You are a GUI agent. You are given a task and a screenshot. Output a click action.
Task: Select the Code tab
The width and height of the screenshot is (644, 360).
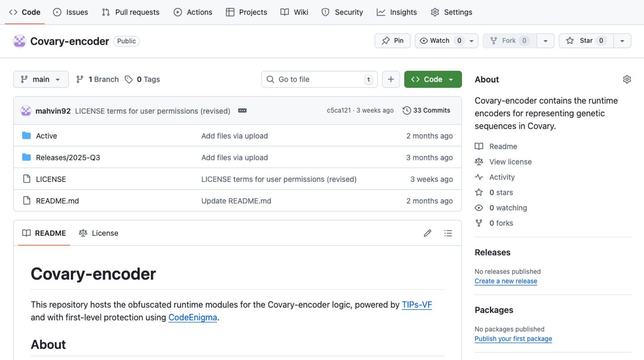[x=25, y=12]
